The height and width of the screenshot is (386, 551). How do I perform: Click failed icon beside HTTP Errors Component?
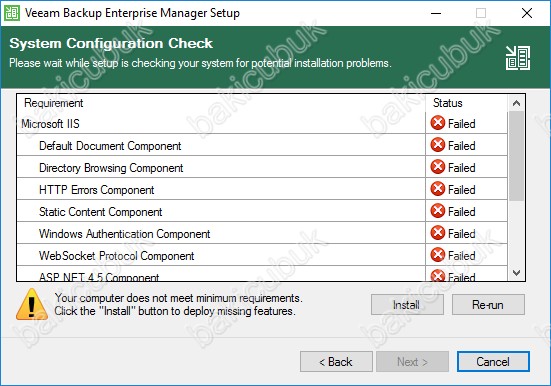(x=437, y=189)
